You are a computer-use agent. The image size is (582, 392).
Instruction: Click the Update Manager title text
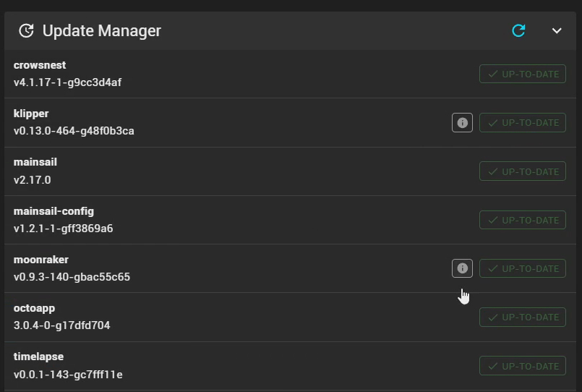pyautogui.click(x=102, y=30)
